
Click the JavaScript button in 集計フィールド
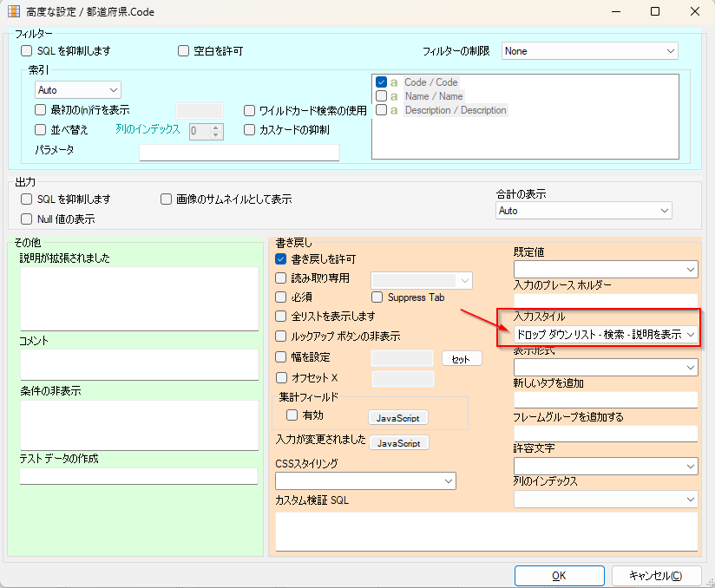tap(397, 417)
